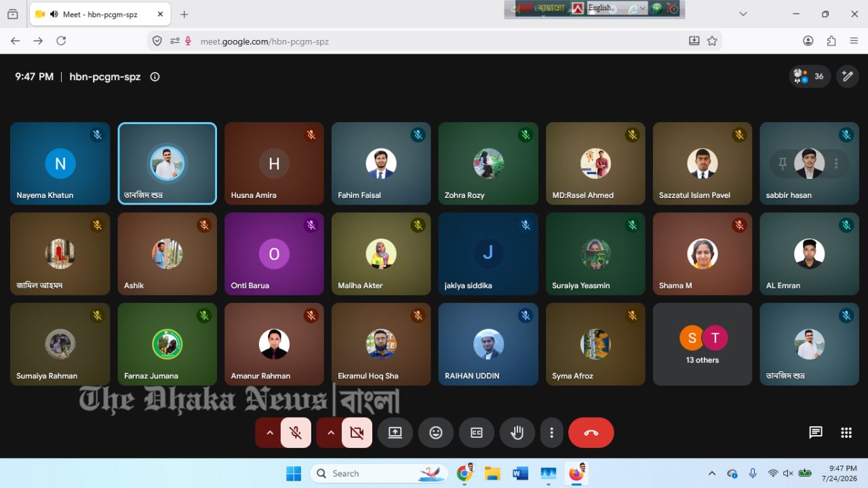Click the MD:Rasel Ahmed name label
Image resolution: width=868 pixels, height=488 pixels.
click(x=583, y=195)
